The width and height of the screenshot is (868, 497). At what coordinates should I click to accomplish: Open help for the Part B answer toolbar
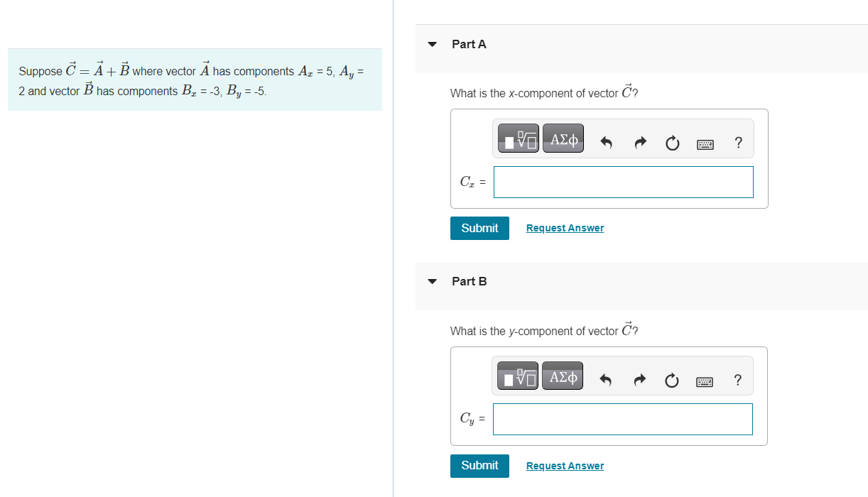pyautogui.click(x=737, y=381)
